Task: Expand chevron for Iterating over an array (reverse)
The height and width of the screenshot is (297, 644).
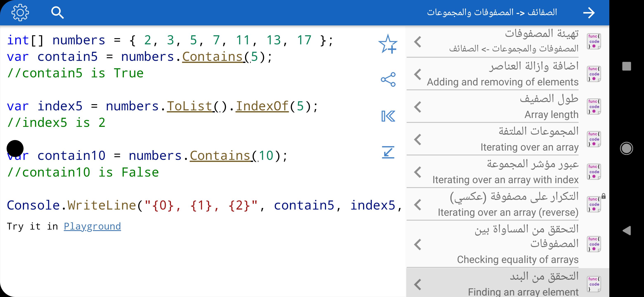Action: (418, 205)
